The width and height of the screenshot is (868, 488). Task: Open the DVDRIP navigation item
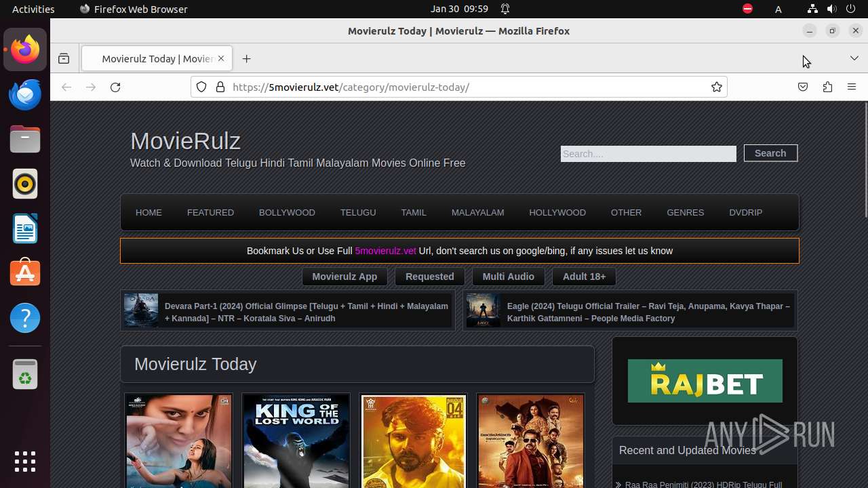[x=746, y=213]
